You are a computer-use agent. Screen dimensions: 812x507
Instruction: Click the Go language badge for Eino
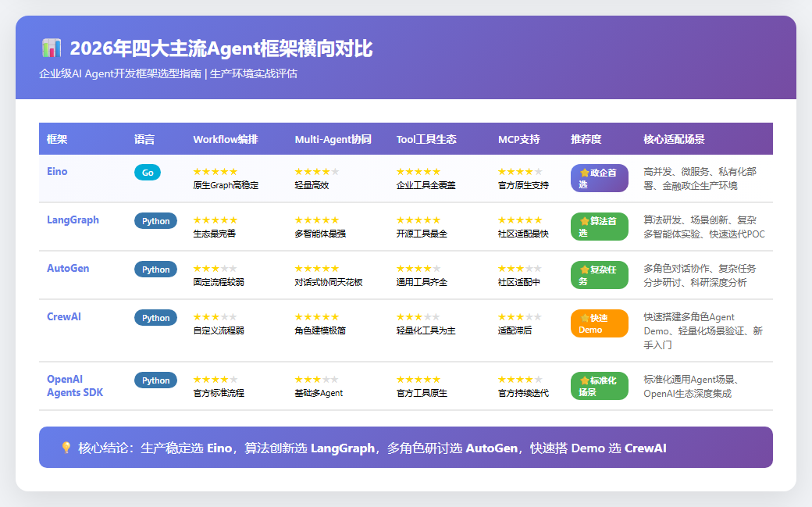click(x=148, y=173)
